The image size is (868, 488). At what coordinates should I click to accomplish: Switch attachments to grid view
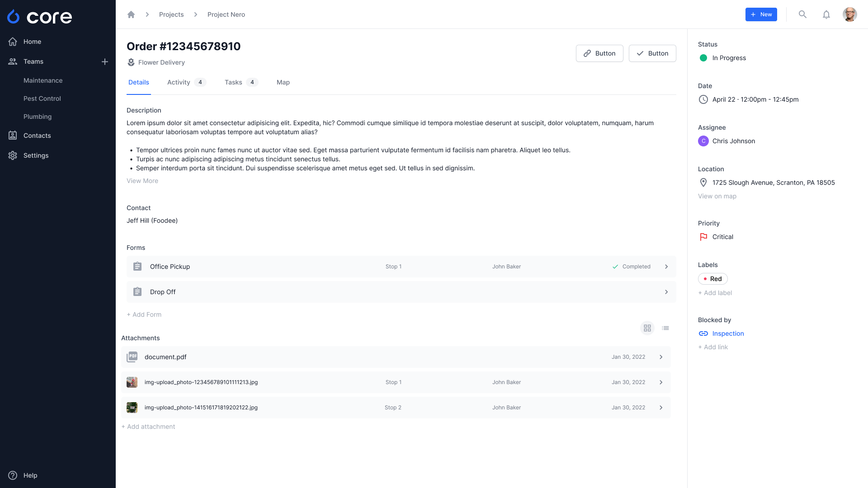point(647,328)
